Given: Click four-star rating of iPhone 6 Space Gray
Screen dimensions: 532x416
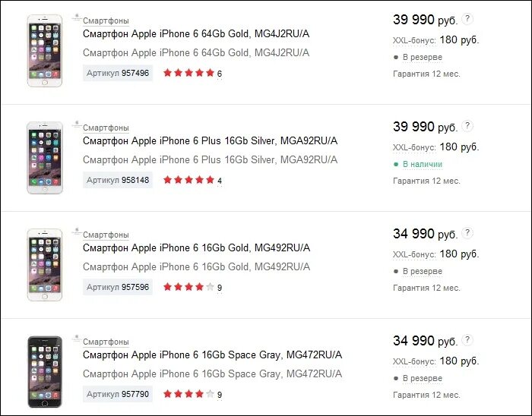Looking at the screenshot, I should [x=188, y=394].
